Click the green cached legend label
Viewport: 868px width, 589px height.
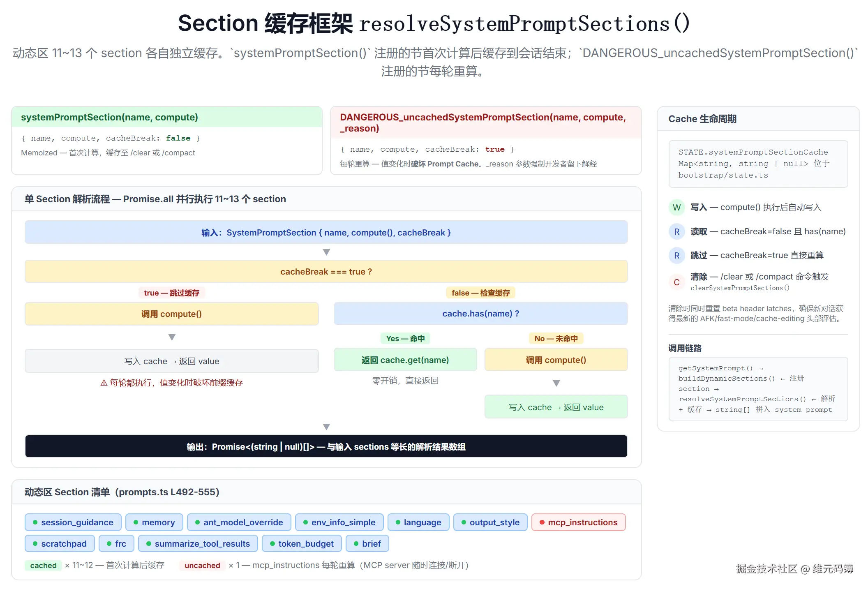click(43, 566)
